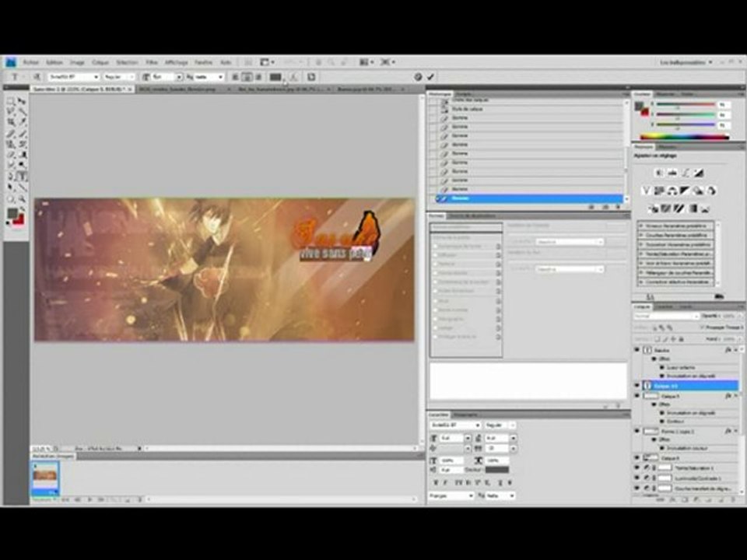Add a Brightness/Contrast adjustment icon
Screen dimensions: 747x560
659,173
